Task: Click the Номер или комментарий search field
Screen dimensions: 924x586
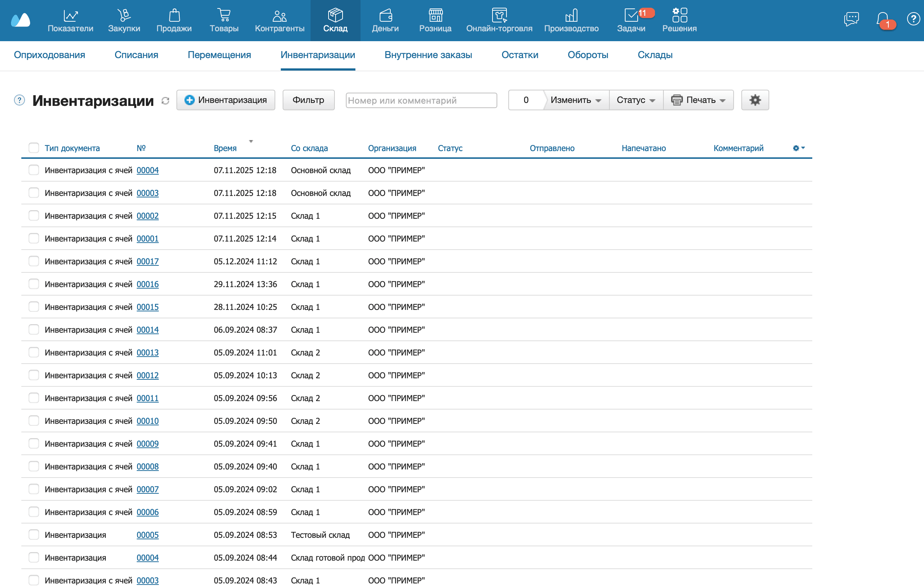Action: pos(421,100)
